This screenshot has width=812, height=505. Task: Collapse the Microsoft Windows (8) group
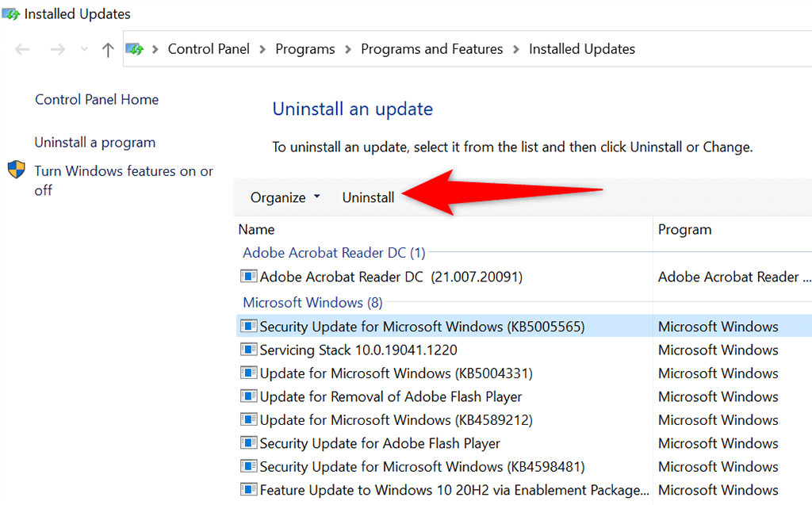312,302
